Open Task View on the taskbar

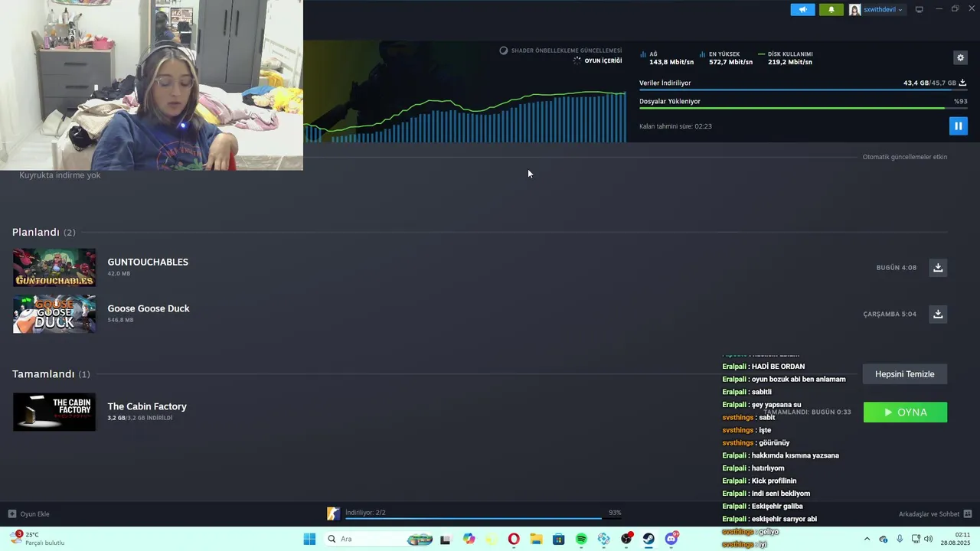tap(446, 540)
